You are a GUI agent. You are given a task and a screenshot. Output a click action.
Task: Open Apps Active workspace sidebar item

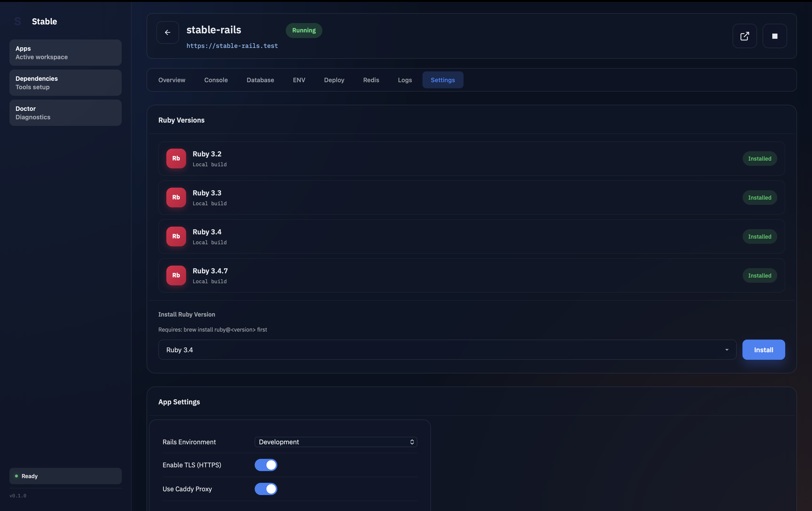tap(65, 53)
